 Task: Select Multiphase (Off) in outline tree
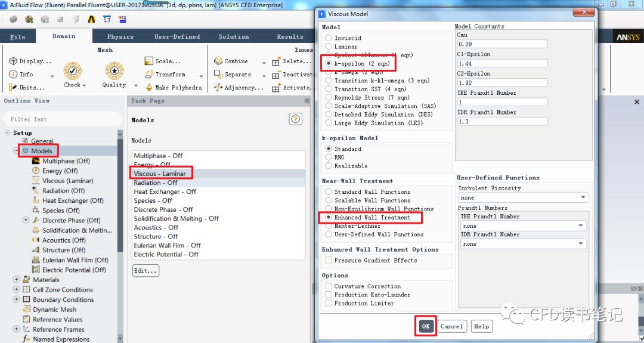tap(66, 161)
